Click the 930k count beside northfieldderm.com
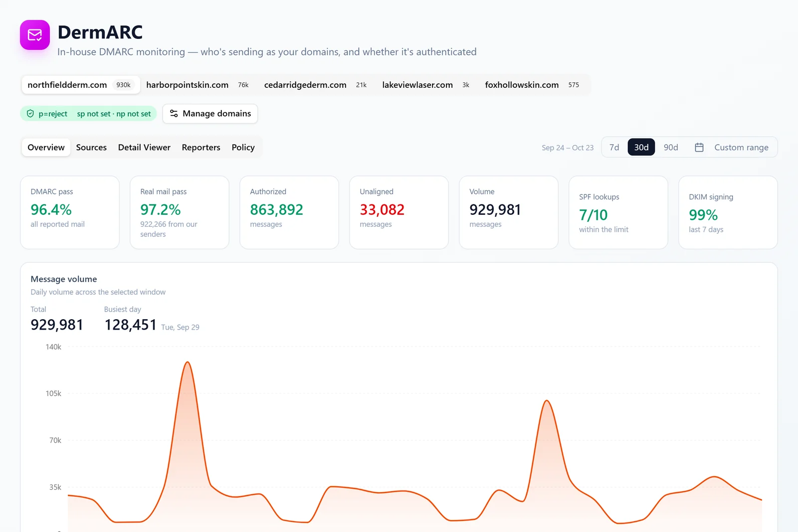This screenshot has height=532, width=798. point(123,85)
